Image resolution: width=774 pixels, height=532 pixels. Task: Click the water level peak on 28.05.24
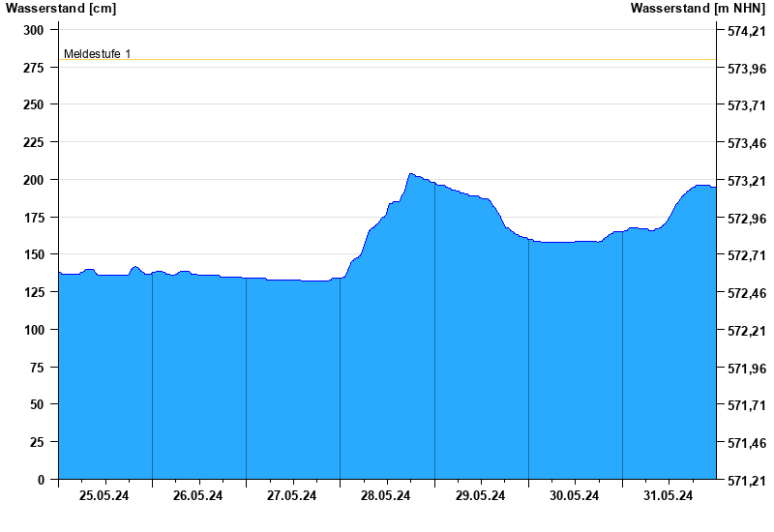(x=410, y=174)
